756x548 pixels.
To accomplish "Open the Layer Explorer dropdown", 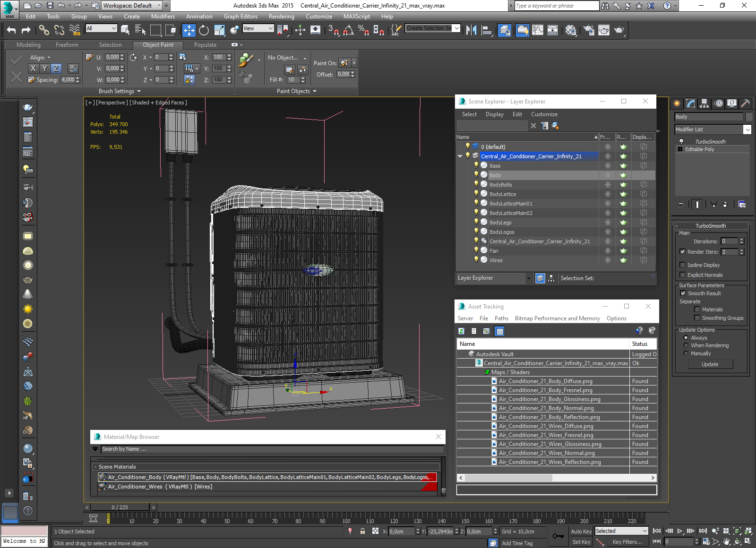I will (x=529, y=278).
